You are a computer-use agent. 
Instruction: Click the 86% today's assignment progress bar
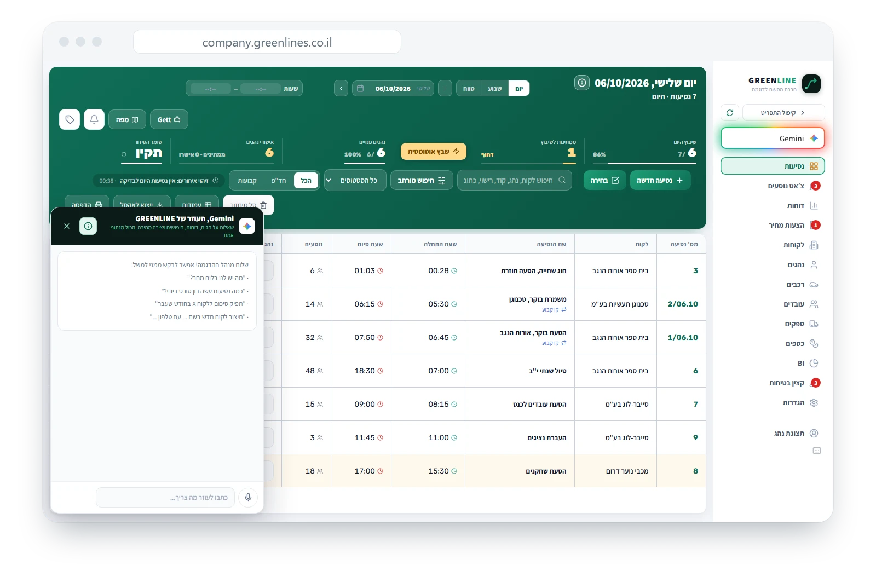point(644,163)
